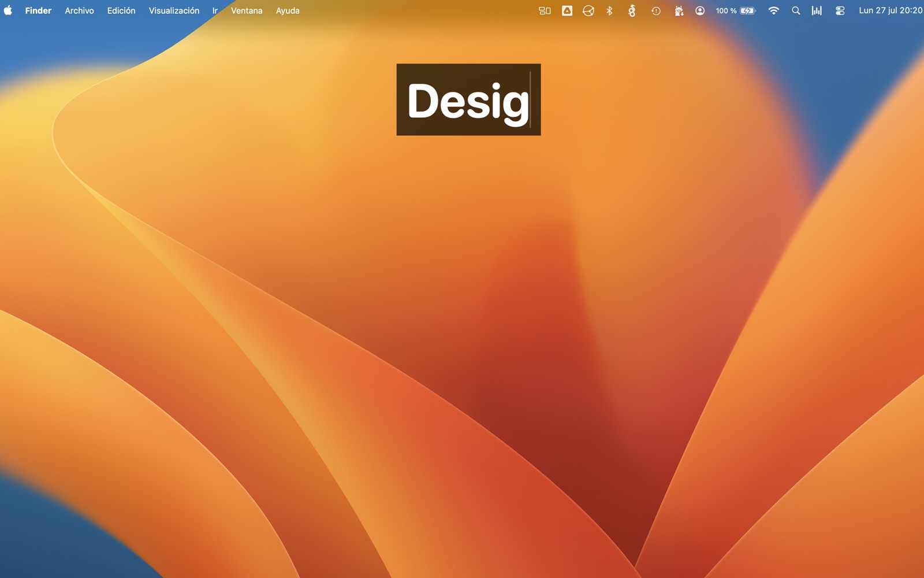Image resolution: width=924 pixels, height=578 pixels.
Task: Open the Ventana menu
Action: click(x=247, y=10)
